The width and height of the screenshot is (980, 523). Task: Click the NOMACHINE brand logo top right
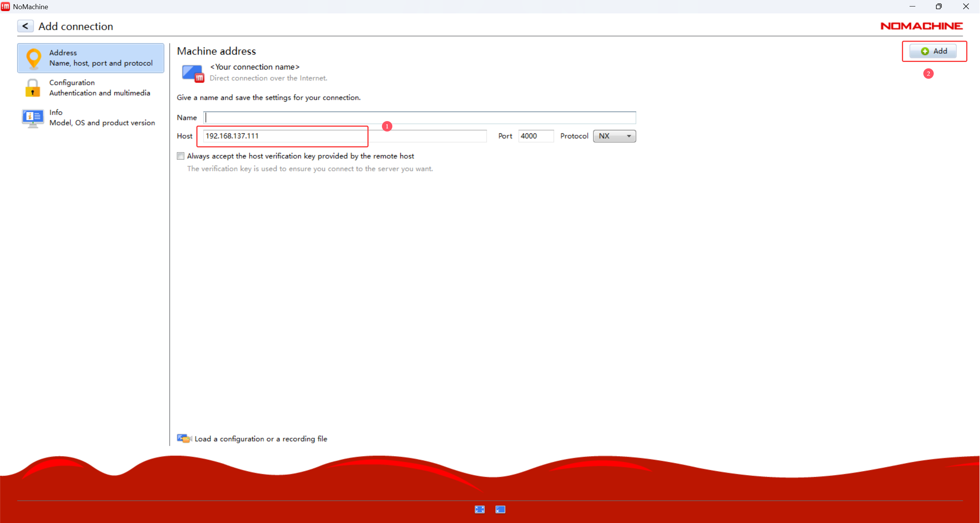(x=921, y=26)
